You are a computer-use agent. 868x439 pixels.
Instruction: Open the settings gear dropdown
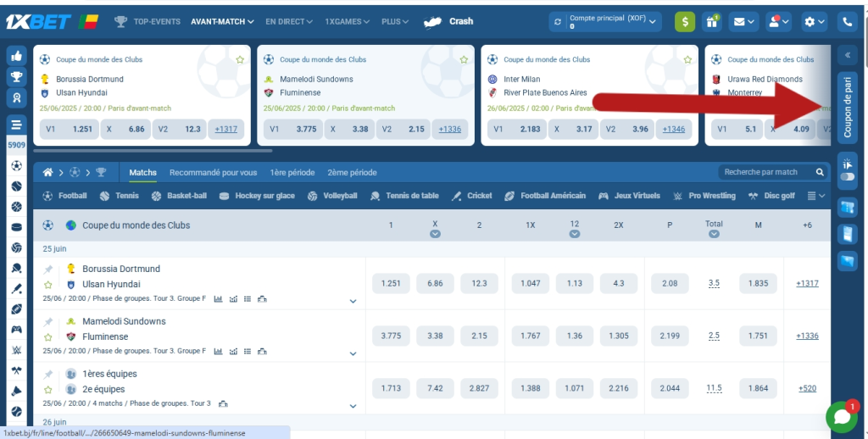(x=815, y=21)
